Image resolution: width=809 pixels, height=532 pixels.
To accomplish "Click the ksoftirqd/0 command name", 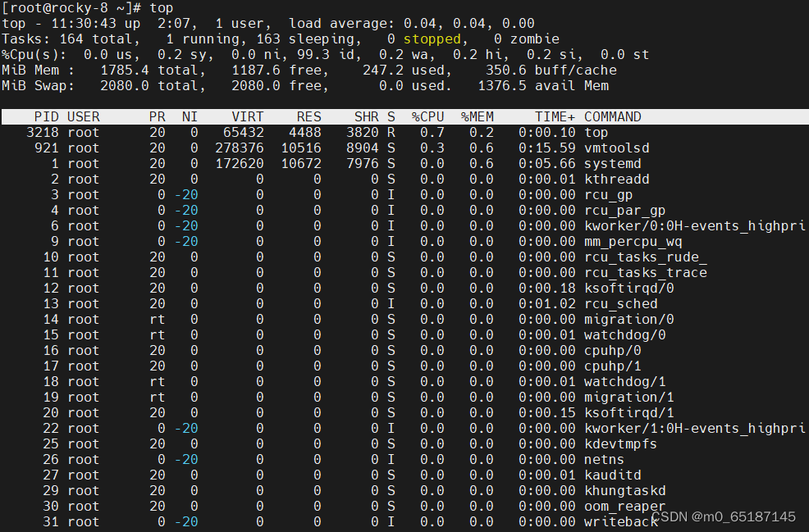I will (629, 289).
